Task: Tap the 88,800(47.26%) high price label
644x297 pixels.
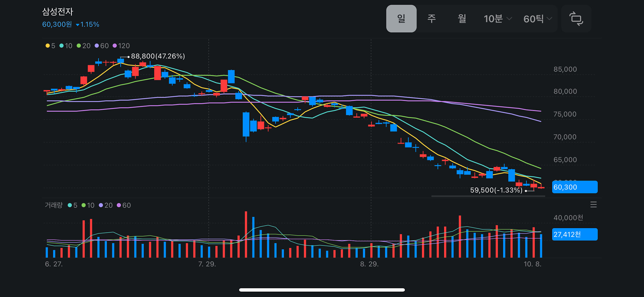Action: pos(158,56)
